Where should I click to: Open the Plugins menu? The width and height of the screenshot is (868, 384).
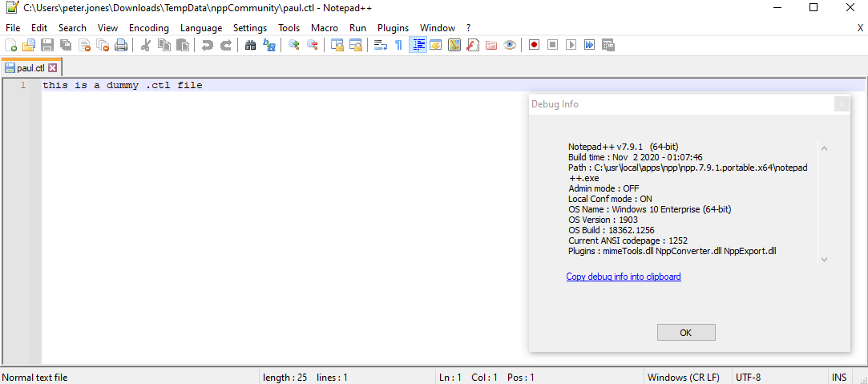pos(393,28)
